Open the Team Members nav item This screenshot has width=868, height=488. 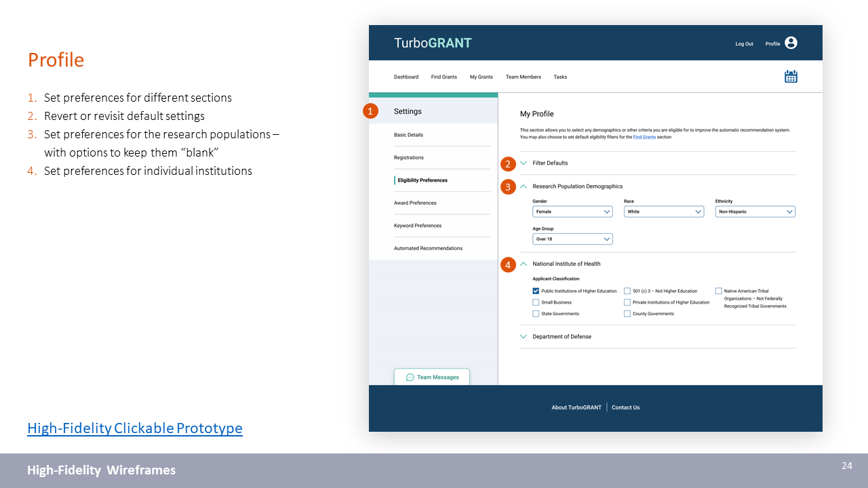523,77
